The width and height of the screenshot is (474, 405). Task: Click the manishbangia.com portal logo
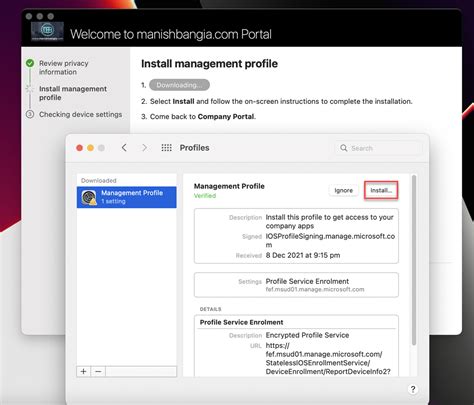[x=47, y=31]
